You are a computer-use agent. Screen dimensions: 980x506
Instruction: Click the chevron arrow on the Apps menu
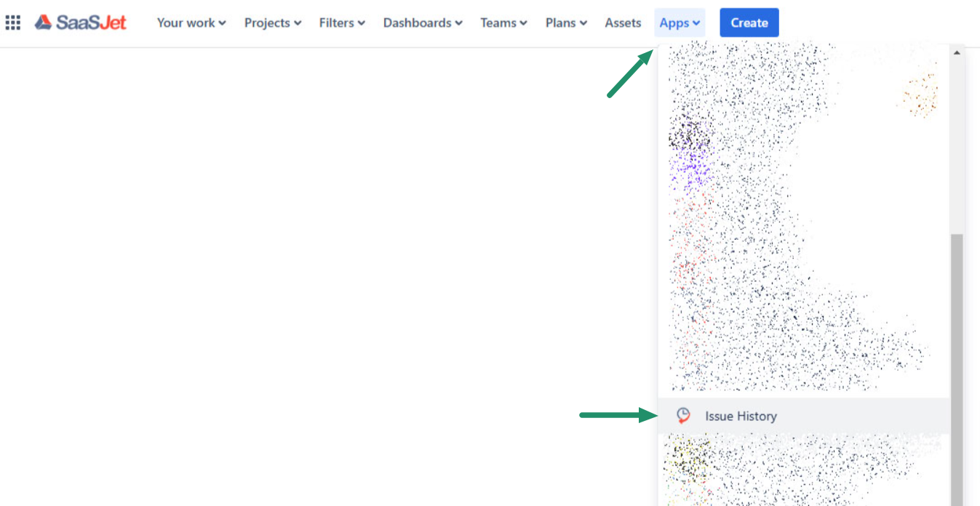pyautogui.click(x=696, y=23)
